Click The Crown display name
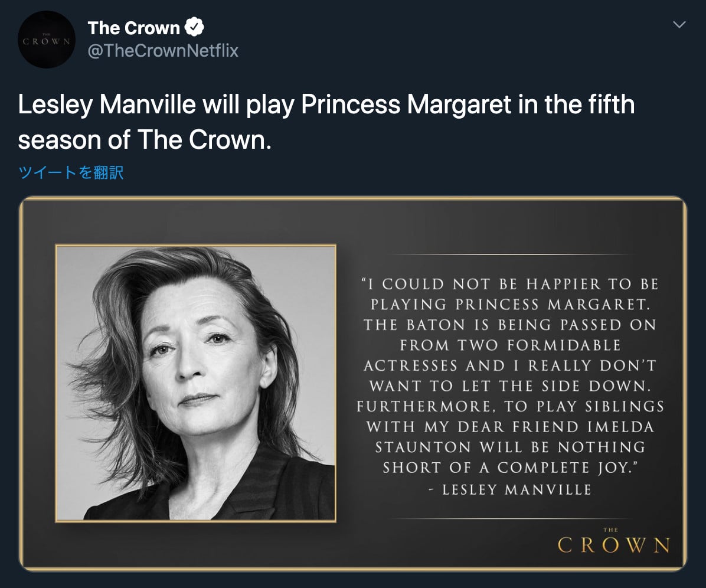 (134, 28)
